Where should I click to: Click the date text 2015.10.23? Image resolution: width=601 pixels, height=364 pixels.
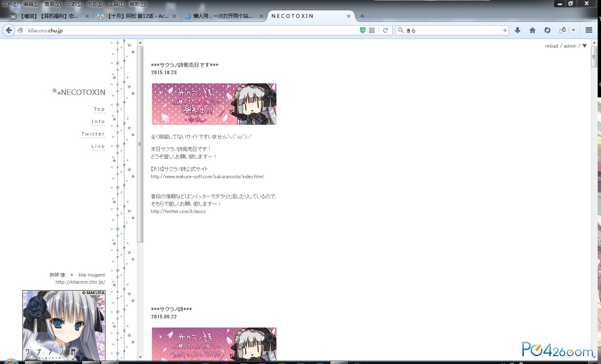point(164,73)
